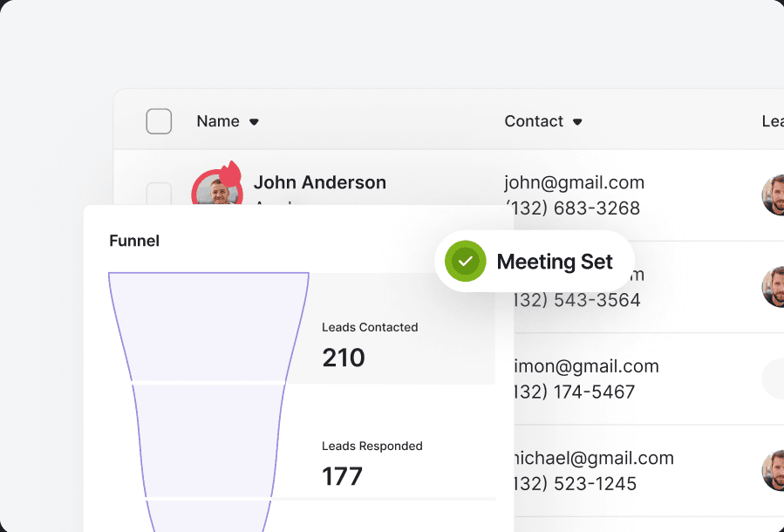Click the lead owner avatar in John Anderson's row
This screenshot has height=532, width=784.
[x=774, y=195]
